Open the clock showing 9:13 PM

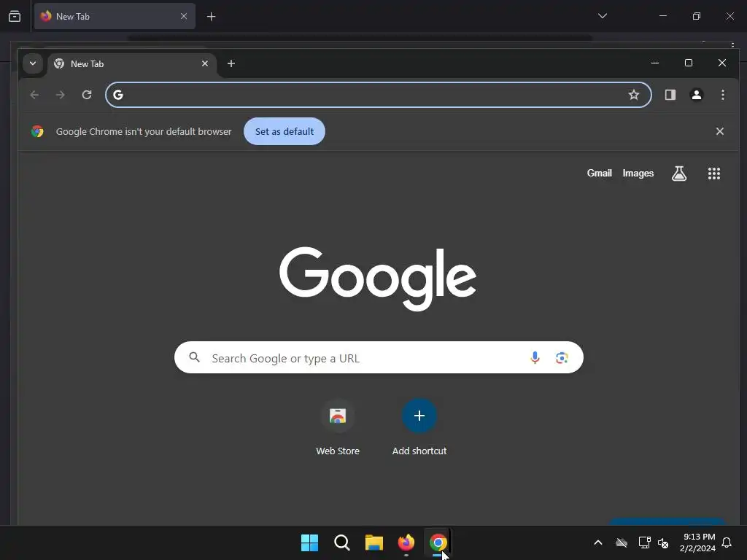pyautogui.click(x=697, y=542)
